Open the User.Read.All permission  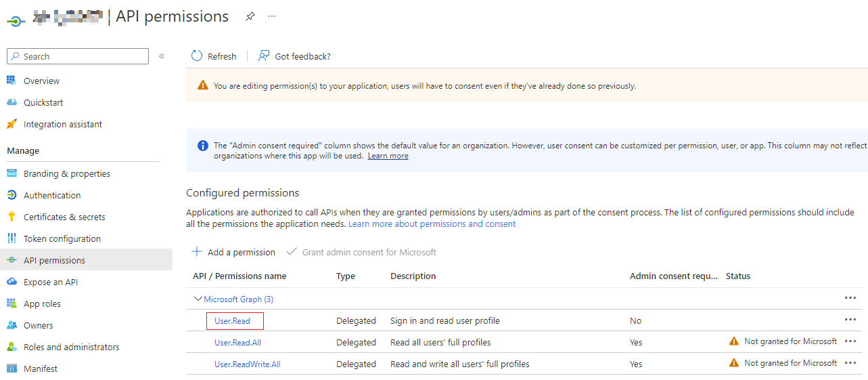237,342
